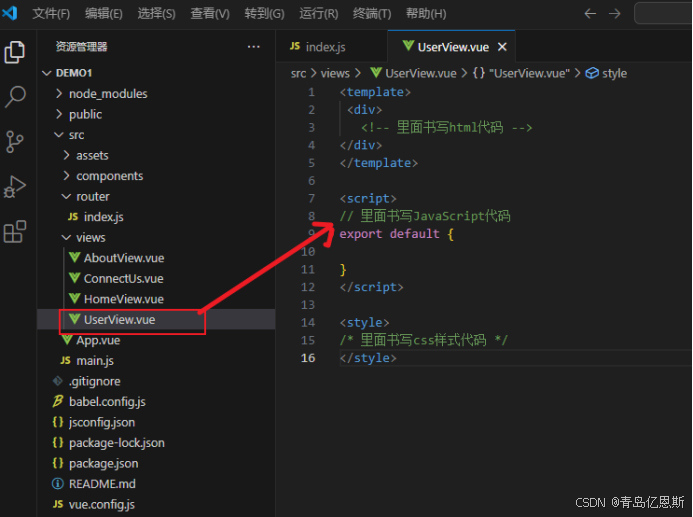The width and height of the screenshot is (693, 517).
Task: Open the 帮助(H) menu
Action: 426,14
